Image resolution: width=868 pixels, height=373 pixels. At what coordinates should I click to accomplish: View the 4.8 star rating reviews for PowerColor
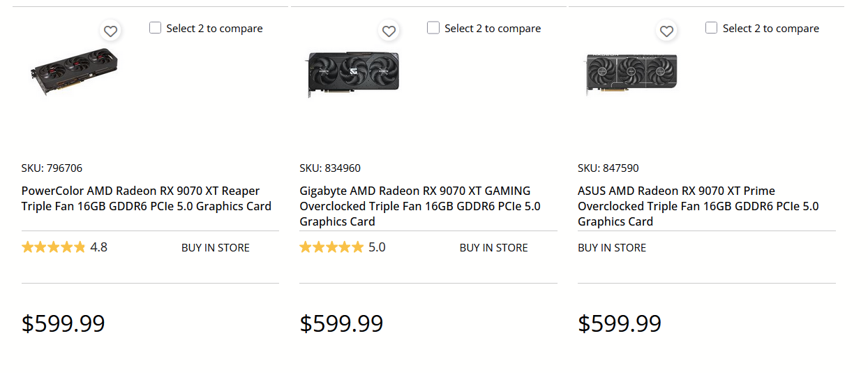(x=64, y=247)
